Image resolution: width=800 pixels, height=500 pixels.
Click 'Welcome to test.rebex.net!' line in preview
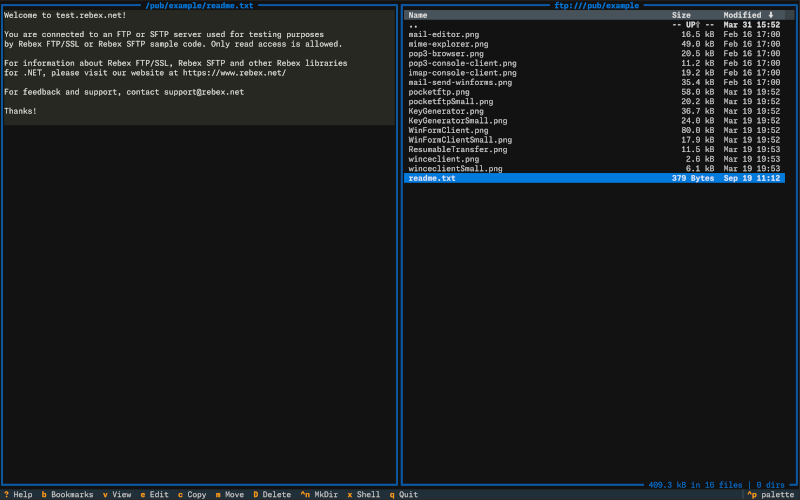coord(65,15)
